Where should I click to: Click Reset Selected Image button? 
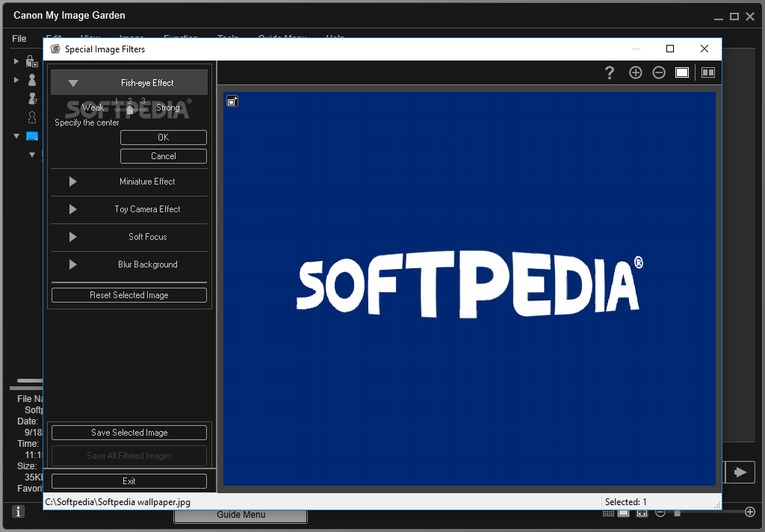(x=129, y=295)
